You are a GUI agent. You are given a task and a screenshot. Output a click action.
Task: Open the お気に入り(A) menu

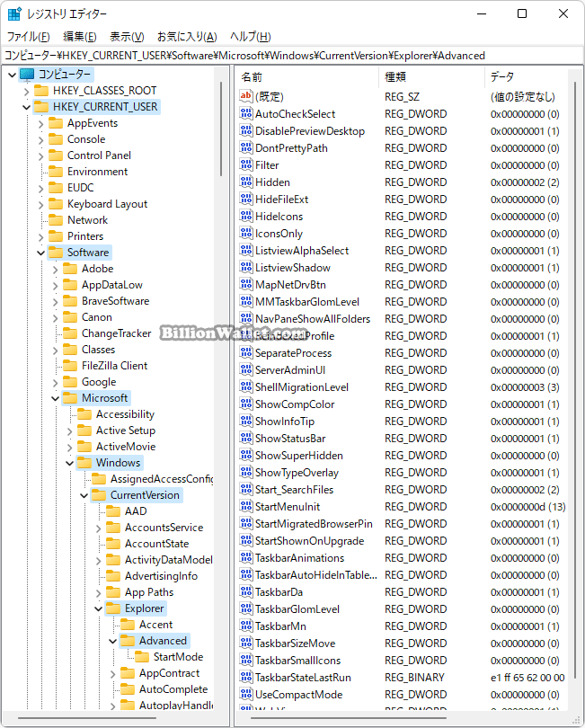click(187, 36)
